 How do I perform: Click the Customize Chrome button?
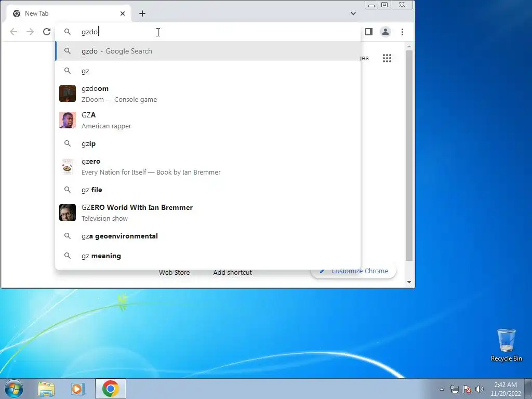[353, 271]
